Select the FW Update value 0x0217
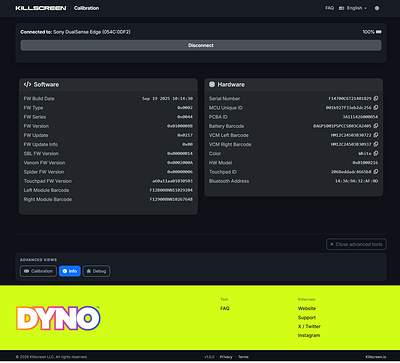400x363 pixels. [x=185, y=135]
